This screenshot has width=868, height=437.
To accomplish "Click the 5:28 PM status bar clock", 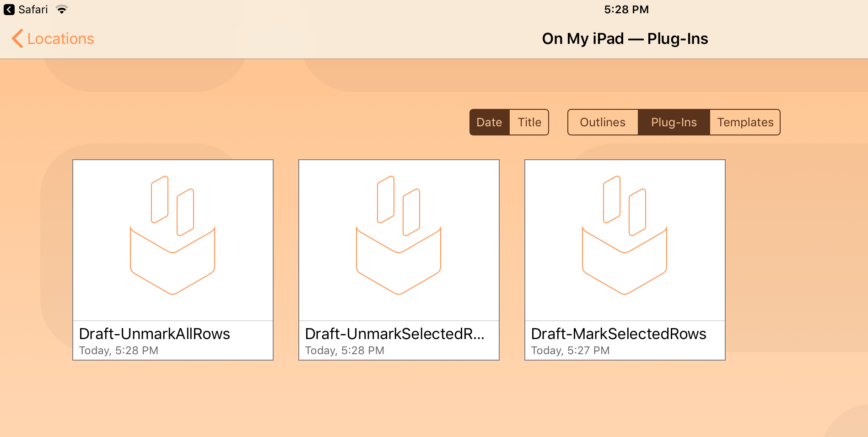I will tap(626, 10).
